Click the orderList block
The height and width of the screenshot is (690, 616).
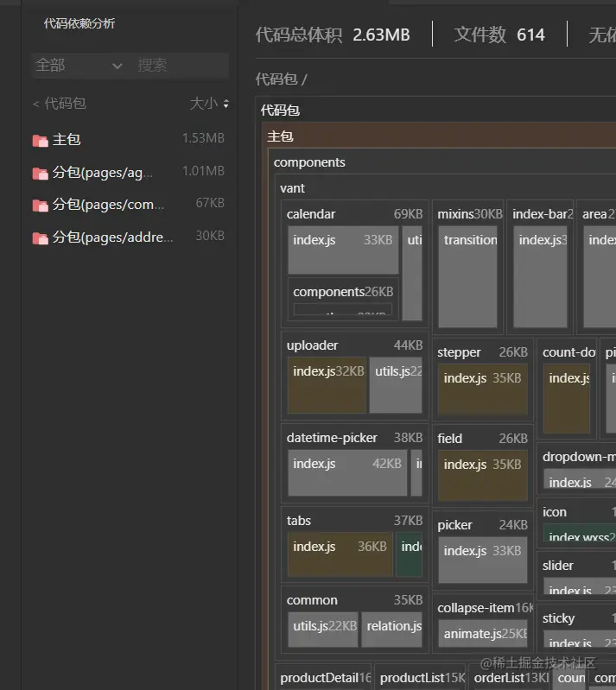coord(509,678)
